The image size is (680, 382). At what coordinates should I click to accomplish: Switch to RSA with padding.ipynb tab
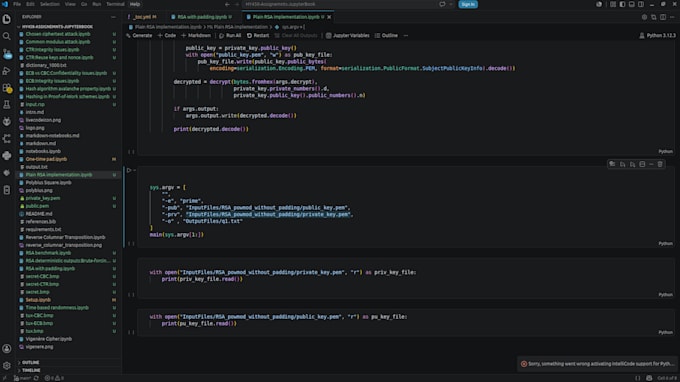pos(202,17)
